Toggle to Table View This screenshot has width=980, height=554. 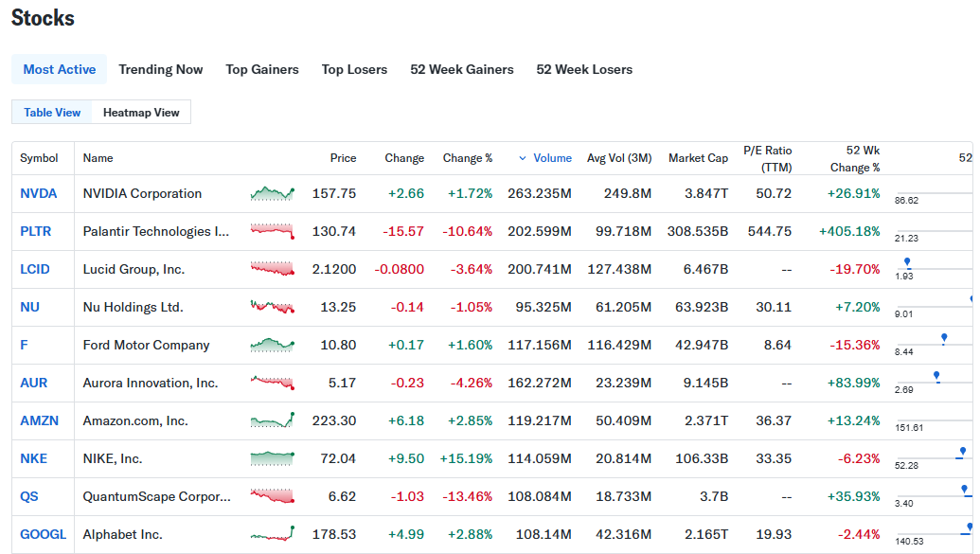pos(52,113)
